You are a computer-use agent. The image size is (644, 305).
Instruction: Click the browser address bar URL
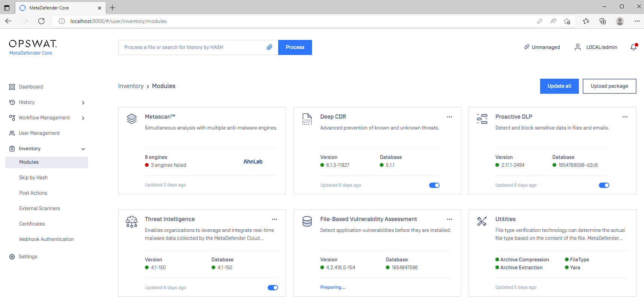(119, 21)
